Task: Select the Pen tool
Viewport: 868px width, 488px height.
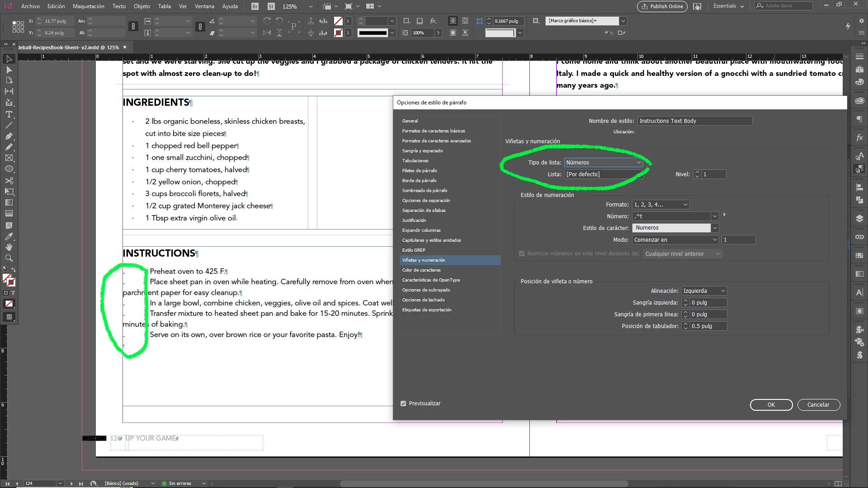Action: (x=9, y=136)
